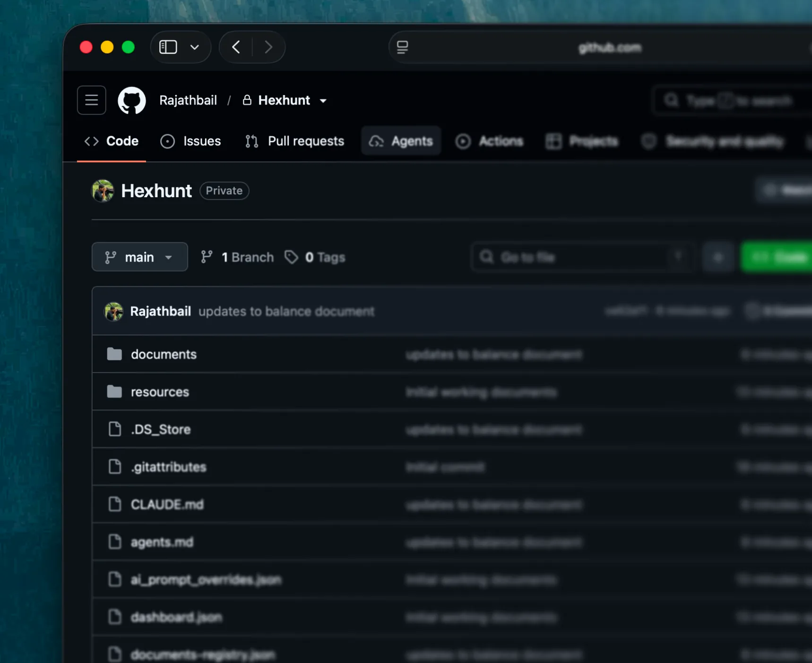Screen dimensions: 812x663
Task: Click the Go to file search box
Action: point(582,257)
